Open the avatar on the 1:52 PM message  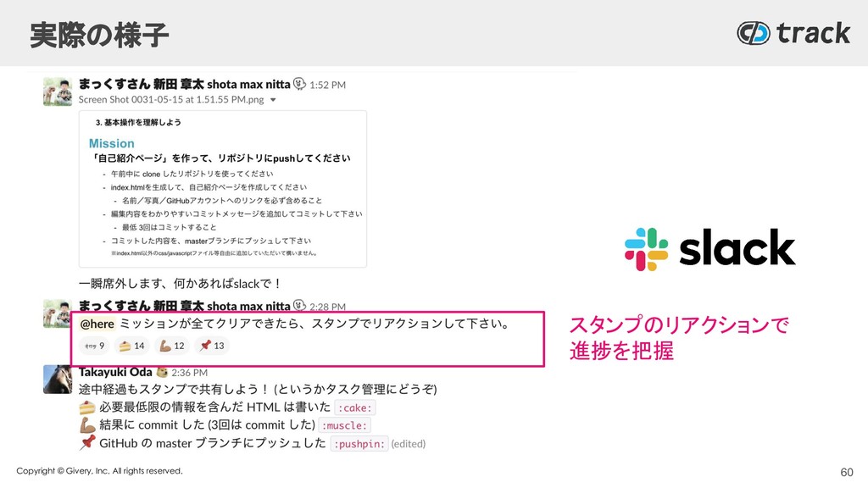[x=58, y=91]
